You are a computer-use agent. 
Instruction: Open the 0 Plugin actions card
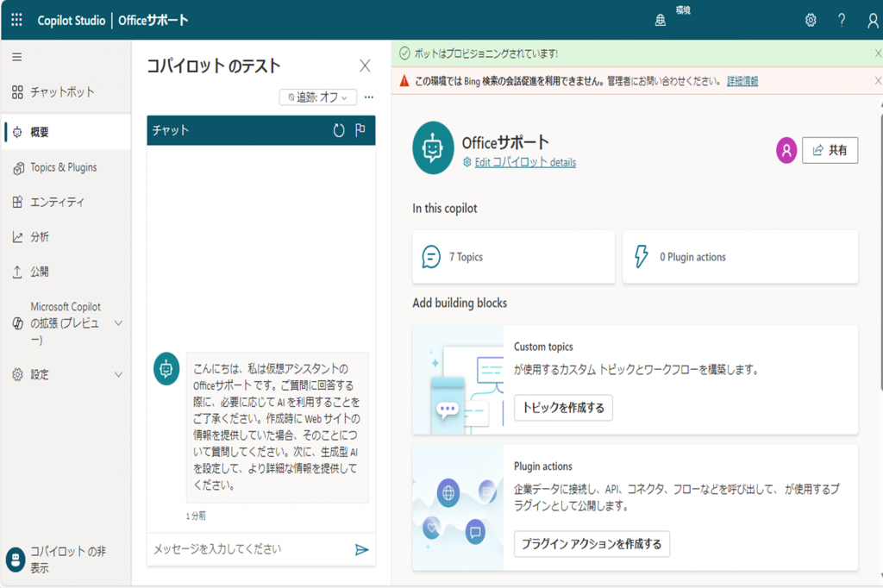[741, 257]
